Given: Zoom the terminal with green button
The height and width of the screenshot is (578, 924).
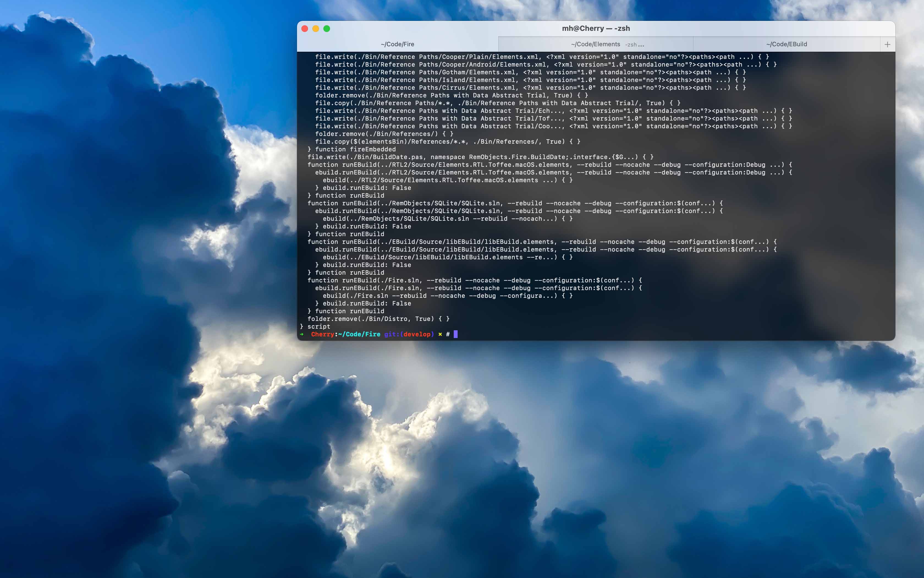Looking at the screenshot, I should pos(327,29).
